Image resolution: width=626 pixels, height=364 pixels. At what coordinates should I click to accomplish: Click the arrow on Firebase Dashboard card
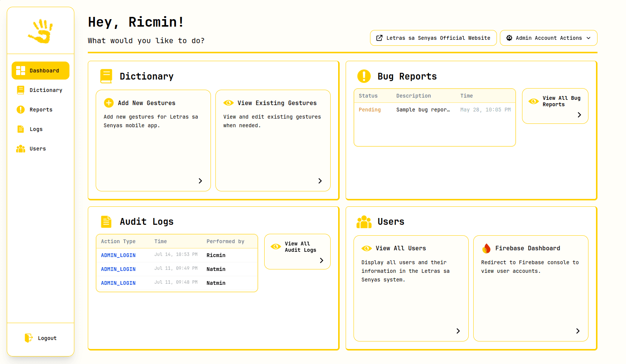[x=578, y=331]
